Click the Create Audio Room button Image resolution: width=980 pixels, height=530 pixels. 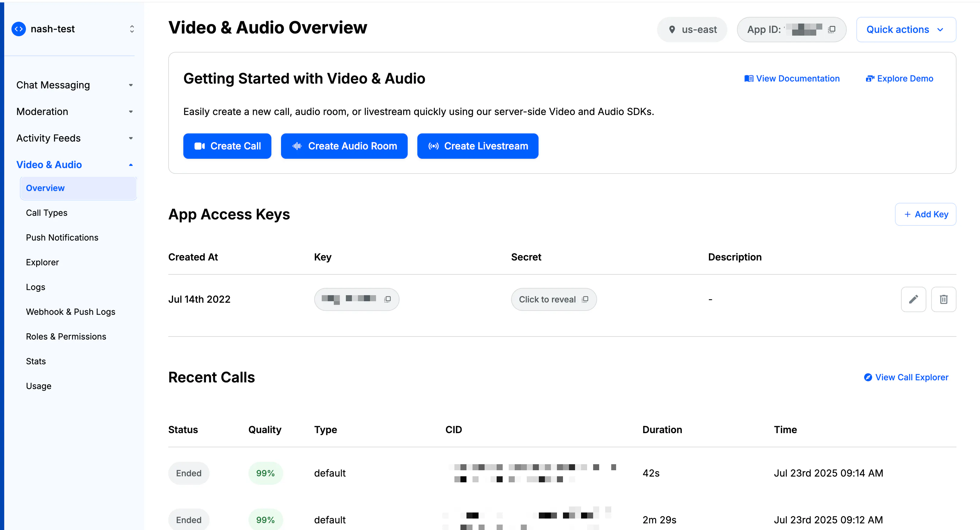(x=344, y=146)
